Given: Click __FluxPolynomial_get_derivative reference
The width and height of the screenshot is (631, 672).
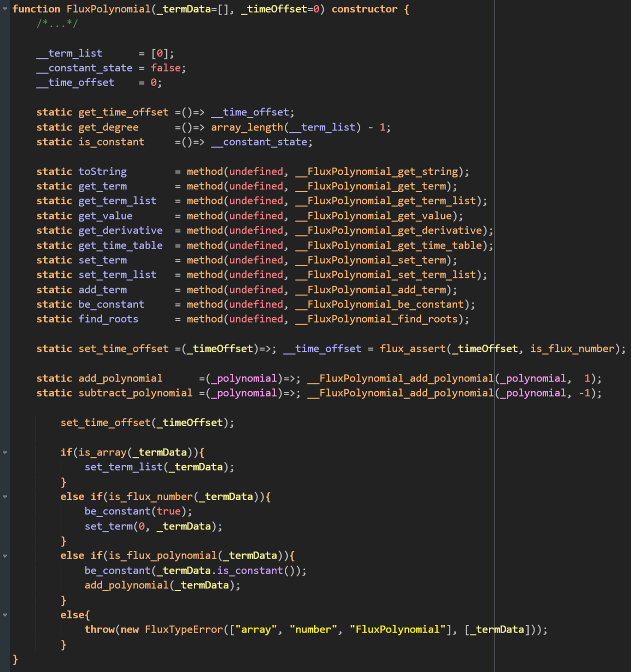Looking at the screenshot, I should click(389, 230).
